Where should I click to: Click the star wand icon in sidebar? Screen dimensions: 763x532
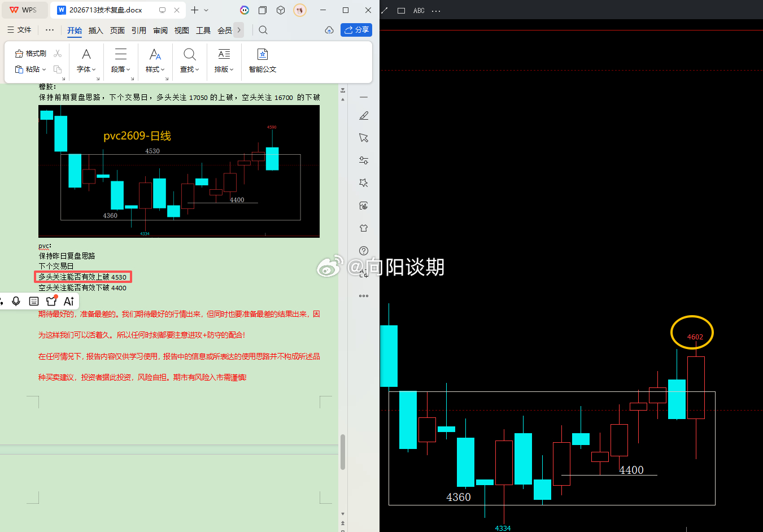click(x=364, y=183)
